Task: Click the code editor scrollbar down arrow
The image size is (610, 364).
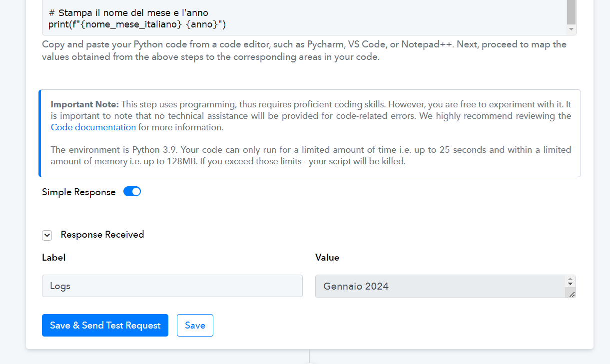Action: 571,29
